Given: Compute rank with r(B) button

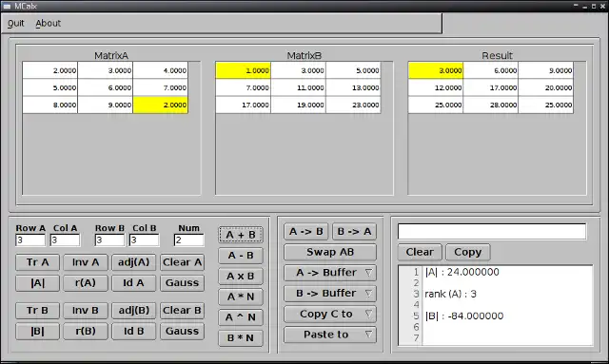Looking at the screenshot, I should click(x=86, y=332).
